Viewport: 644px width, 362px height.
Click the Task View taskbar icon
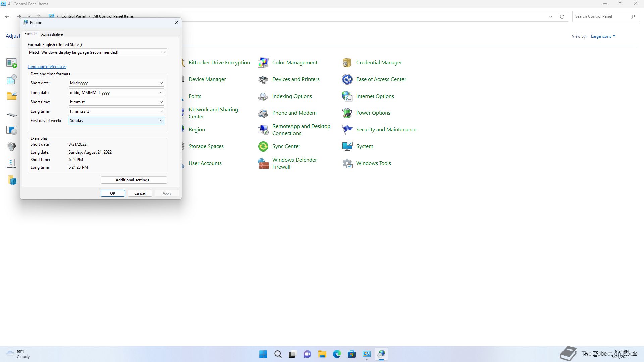point(293,354)
